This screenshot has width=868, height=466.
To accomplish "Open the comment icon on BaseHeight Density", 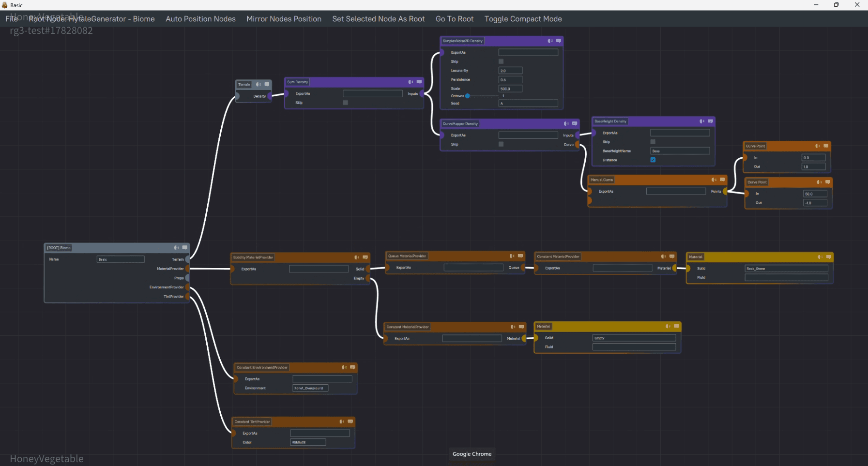I will (709, 121).
